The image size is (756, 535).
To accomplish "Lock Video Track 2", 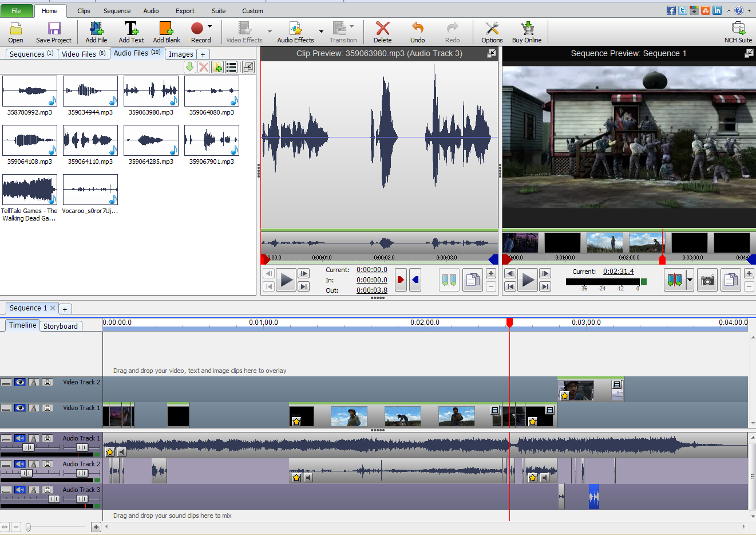I will tap(48, 382).
